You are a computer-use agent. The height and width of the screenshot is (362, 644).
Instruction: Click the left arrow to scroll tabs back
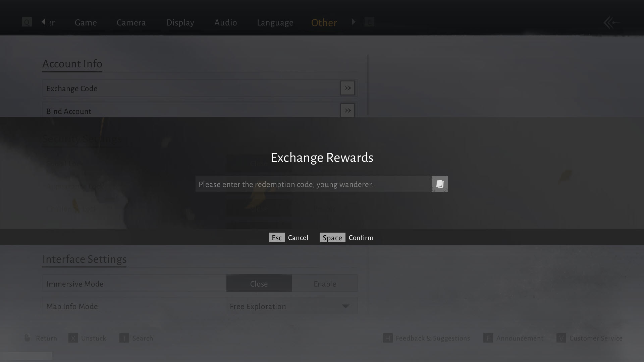(44, 22)
